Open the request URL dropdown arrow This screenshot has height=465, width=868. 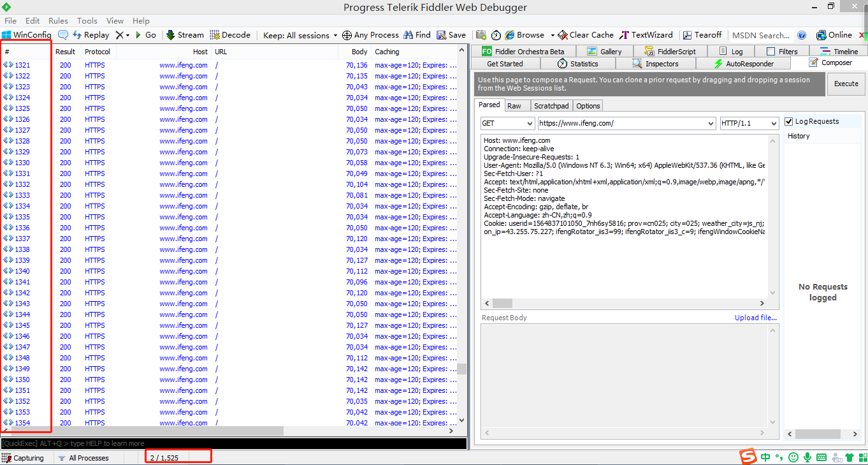711,124
